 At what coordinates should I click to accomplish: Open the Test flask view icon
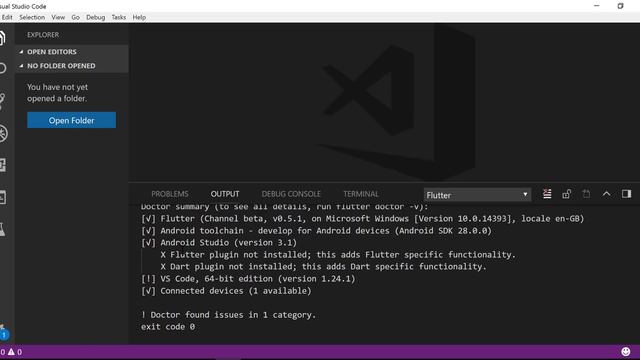coord(2,229)
